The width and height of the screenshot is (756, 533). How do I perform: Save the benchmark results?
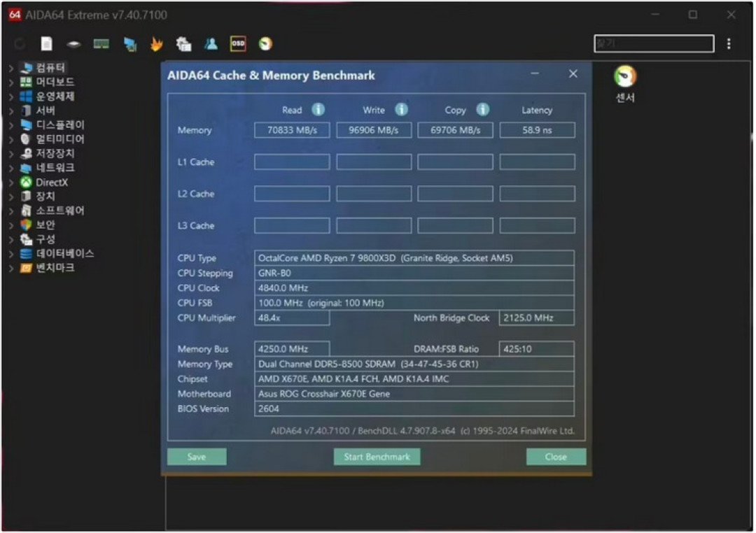(x=197, y=456)
